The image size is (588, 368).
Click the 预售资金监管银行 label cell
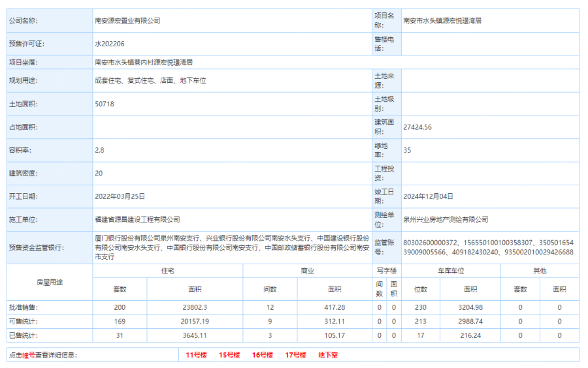click(x=50, y=247)
